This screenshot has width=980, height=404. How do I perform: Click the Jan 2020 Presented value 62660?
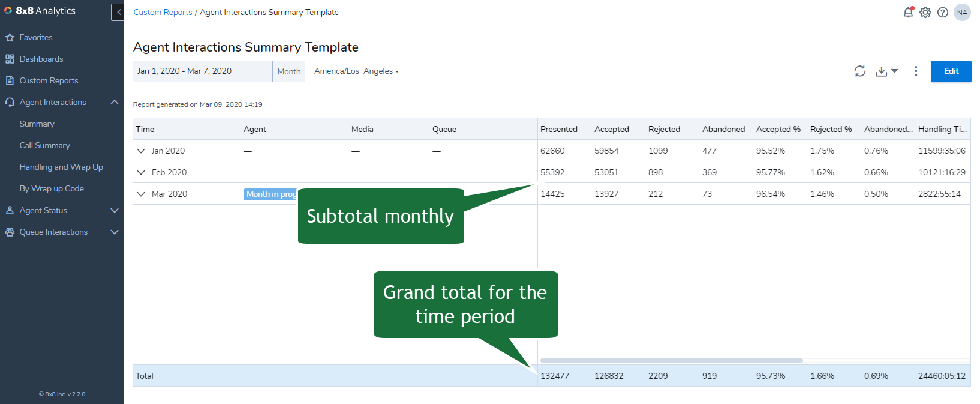point(552,151)
